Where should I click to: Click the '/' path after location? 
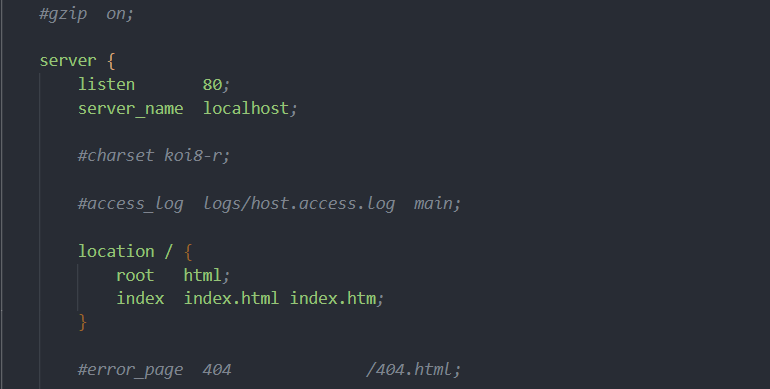(x=169, y=251)
